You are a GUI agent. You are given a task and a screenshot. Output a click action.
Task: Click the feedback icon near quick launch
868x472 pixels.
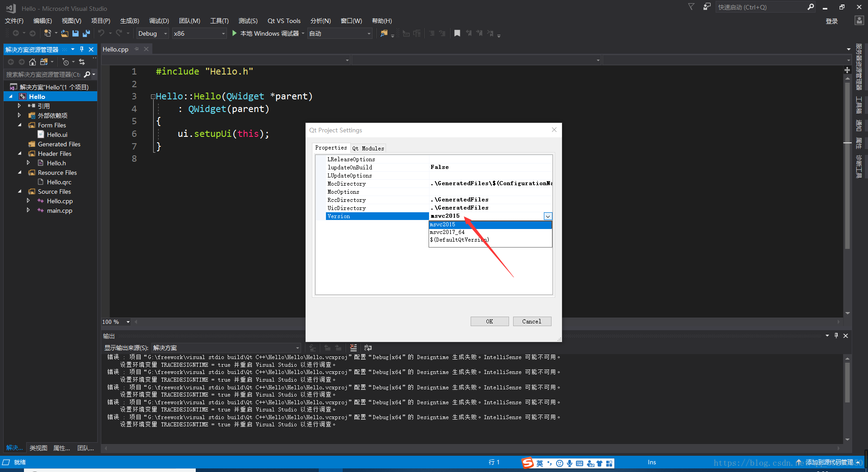(707, 7)
